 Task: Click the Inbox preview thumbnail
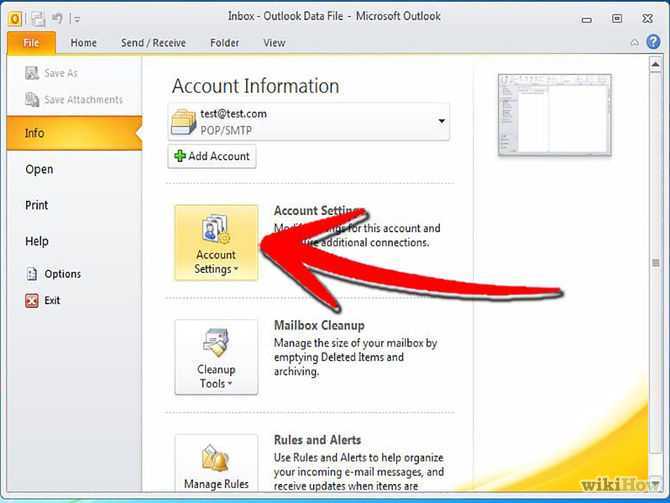(x=555, y=115)
